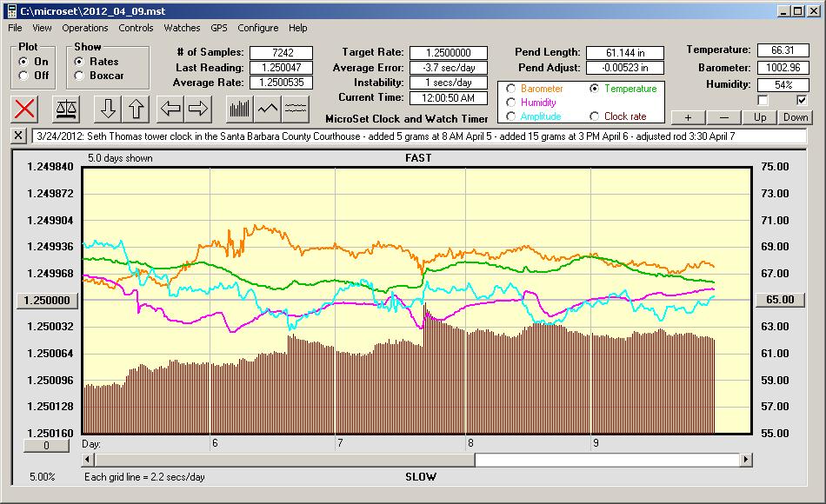Click the Barometer value field 1002.96
Image resolution: width=826 pixels, height=504 pixels.
(783, 68)
